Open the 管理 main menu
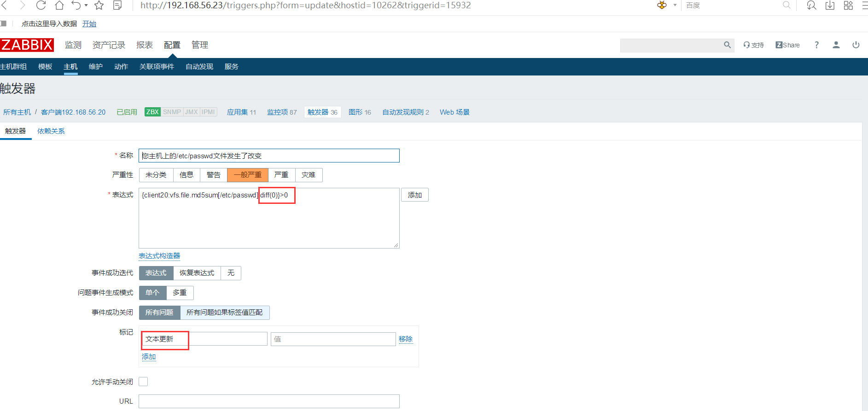 (x=200, y=45)
